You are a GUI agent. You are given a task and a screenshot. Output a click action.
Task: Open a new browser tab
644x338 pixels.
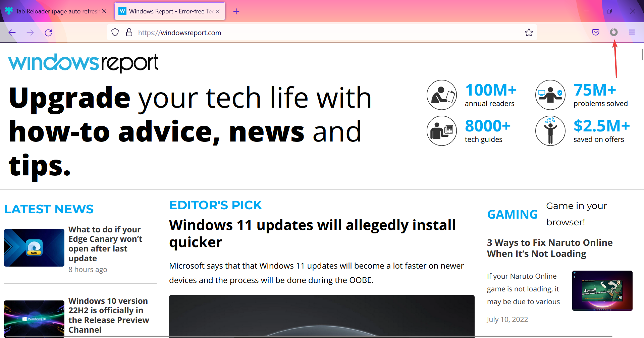tap(236, 11)
